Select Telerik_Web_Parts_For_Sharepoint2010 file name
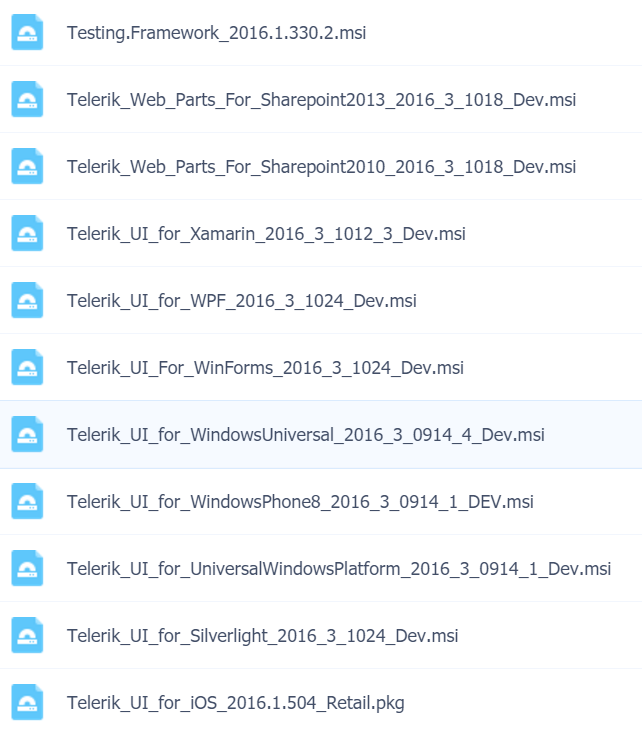Image resolution: width=642 pixels, height=731 pixels. click(x=321, y=167)
